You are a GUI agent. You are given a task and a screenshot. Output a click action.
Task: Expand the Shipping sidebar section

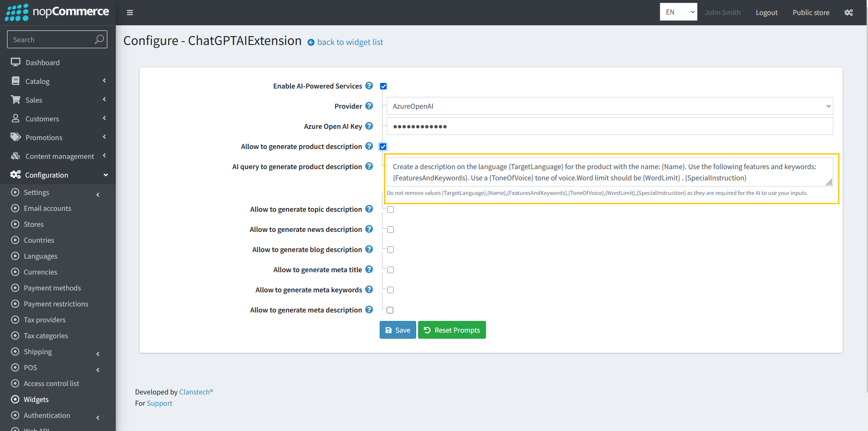click(37, 351)
